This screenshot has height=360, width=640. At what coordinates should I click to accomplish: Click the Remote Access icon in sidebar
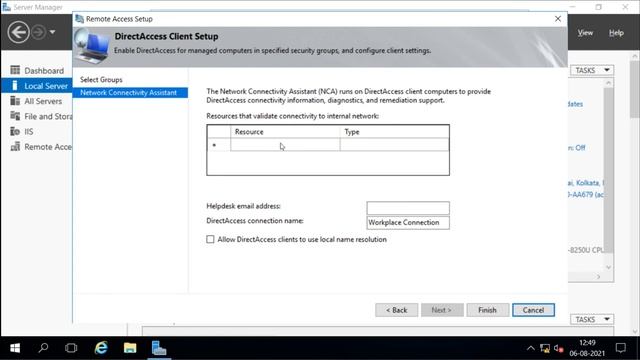point(15,147)
